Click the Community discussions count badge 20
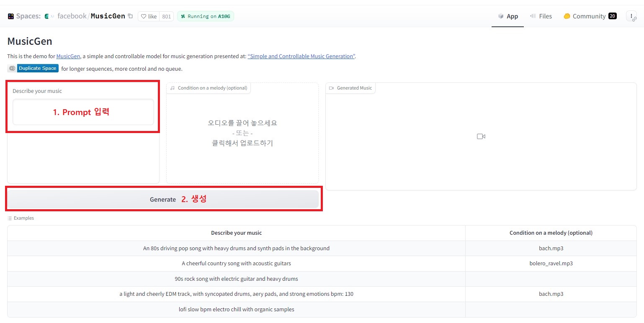 click(612, 16)
